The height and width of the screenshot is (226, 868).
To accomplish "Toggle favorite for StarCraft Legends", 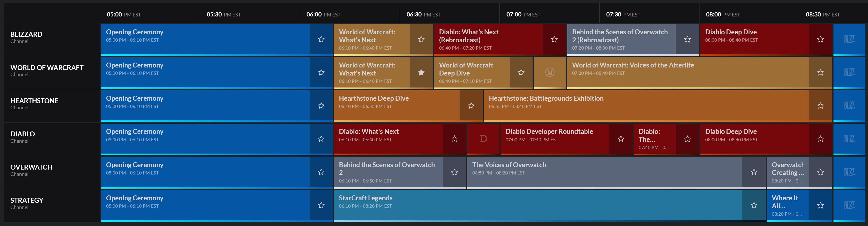I will pyautogui.click(x=754, y=205).
